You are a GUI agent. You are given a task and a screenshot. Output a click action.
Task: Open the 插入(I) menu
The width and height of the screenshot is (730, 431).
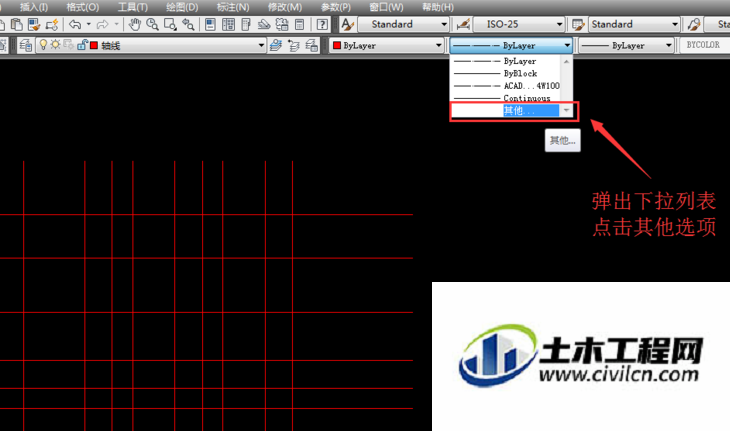coord(34,7)
